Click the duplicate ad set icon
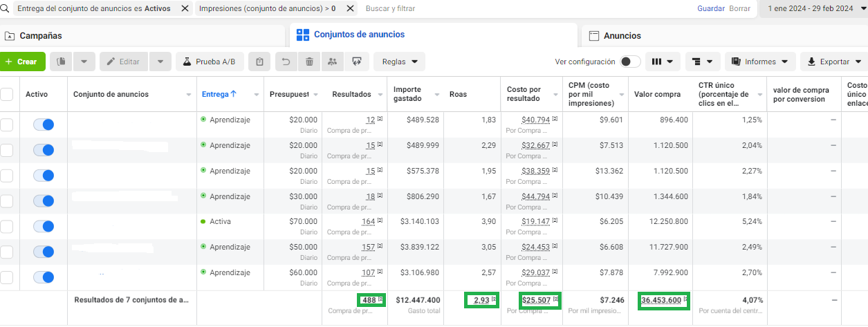This screenshot has width=868, height=327. (x=62, y=62)
